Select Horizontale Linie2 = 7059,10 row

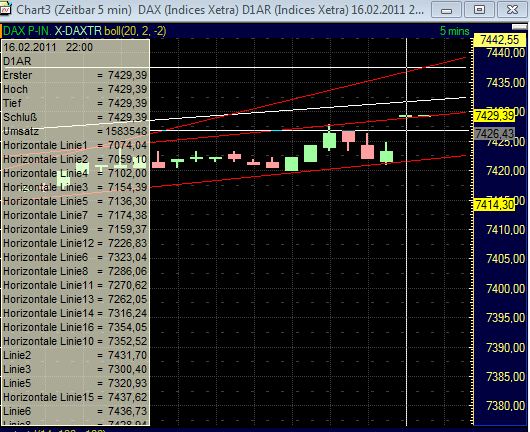click(x=75, y=159)
